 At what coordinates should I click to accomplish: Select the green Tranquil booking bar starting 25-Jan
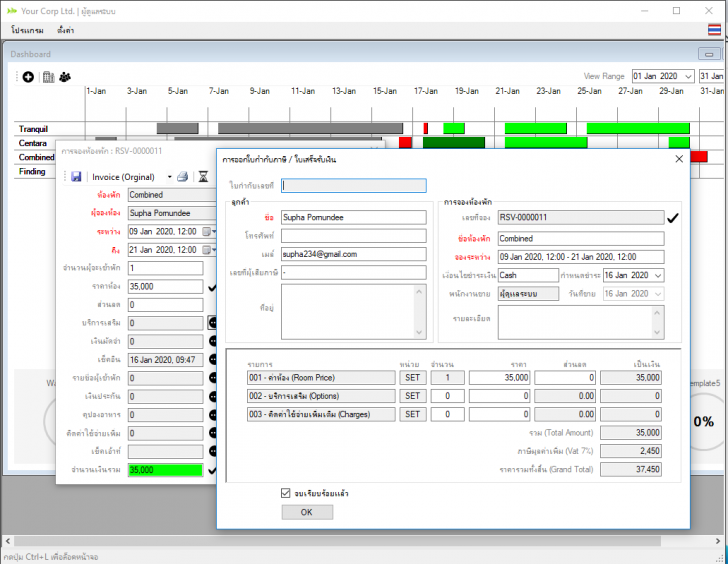coord(638,128)
